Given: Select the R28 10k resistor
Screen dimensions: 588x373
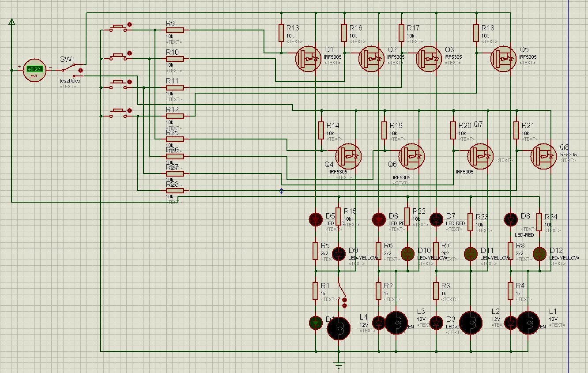Looking at the screenshot, I should click(175, 191).
